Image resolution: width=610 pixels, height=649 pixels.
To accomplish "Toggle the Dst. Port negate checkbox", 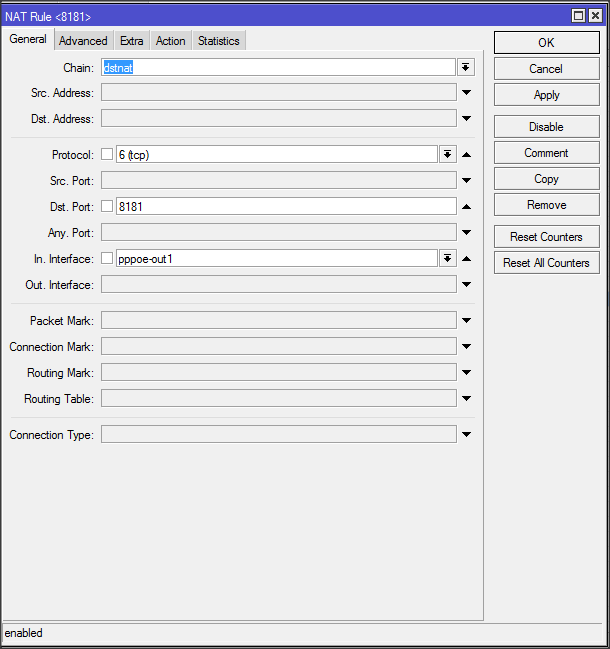I will pyautogui.click(x=107, y=206).
